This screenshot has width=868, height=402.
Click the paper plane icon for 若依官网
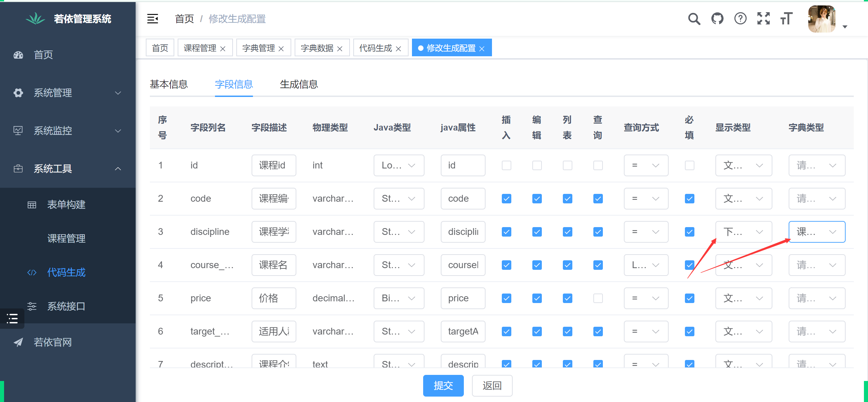[x=18, y=342]
